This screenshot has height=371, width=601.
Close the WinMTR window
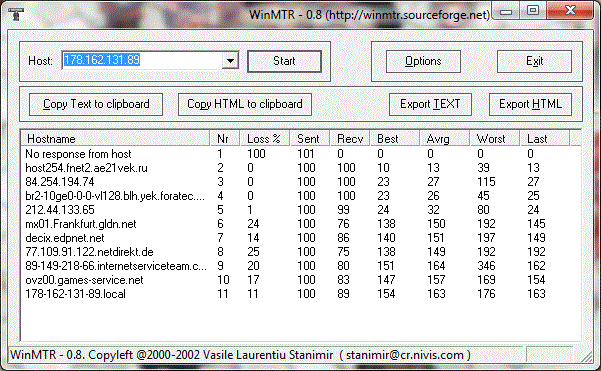coord(570,11)
